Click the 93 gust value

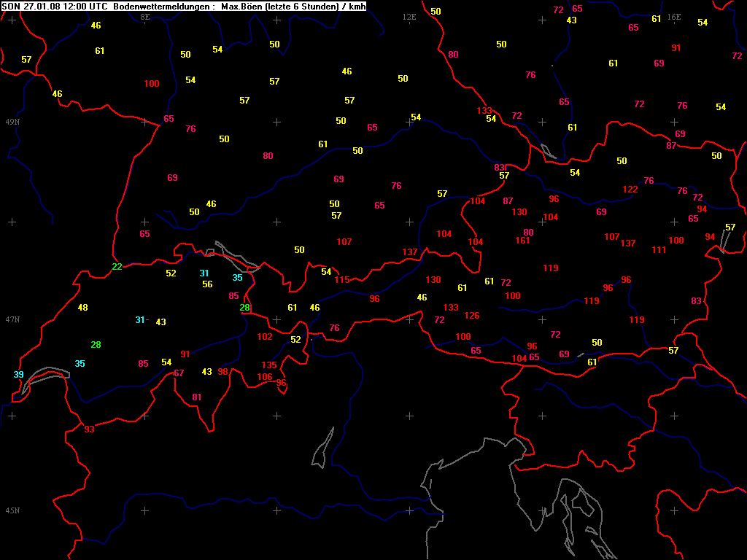89,429
